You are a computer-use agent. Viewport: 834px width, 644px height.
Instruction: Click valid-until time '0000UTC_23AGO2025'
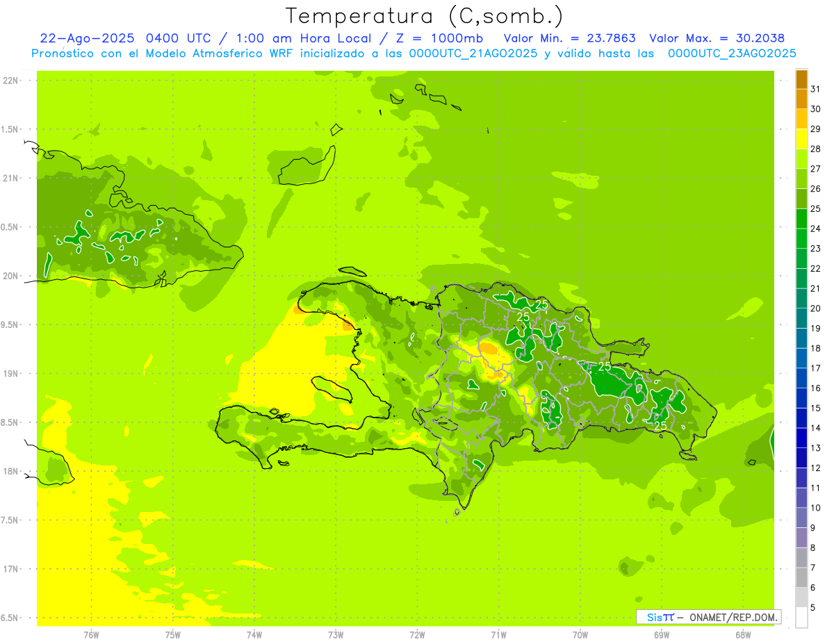click(732, 53)
